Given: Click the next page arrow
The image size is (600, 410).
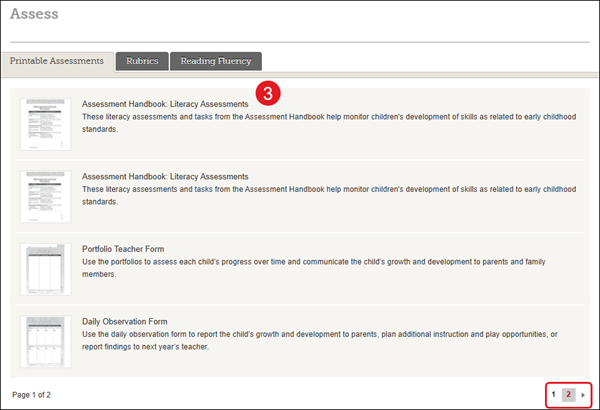Looking at the screenshot, I should coord(583,395).
